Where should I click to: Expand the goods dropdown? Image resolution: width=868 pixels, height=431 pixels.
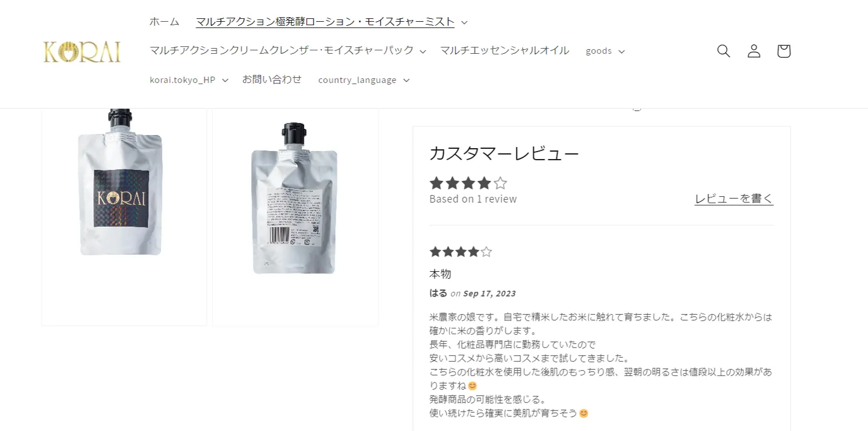(x=605, y=51)
